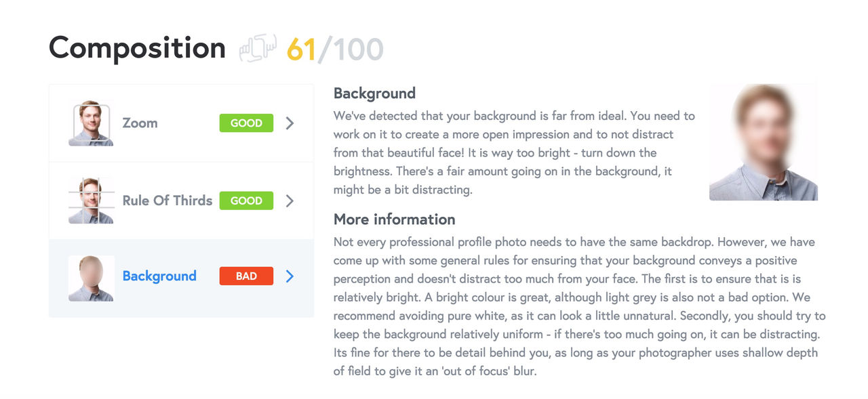Click the yellow 61 score number
The image size is (868, 399).
302,49
